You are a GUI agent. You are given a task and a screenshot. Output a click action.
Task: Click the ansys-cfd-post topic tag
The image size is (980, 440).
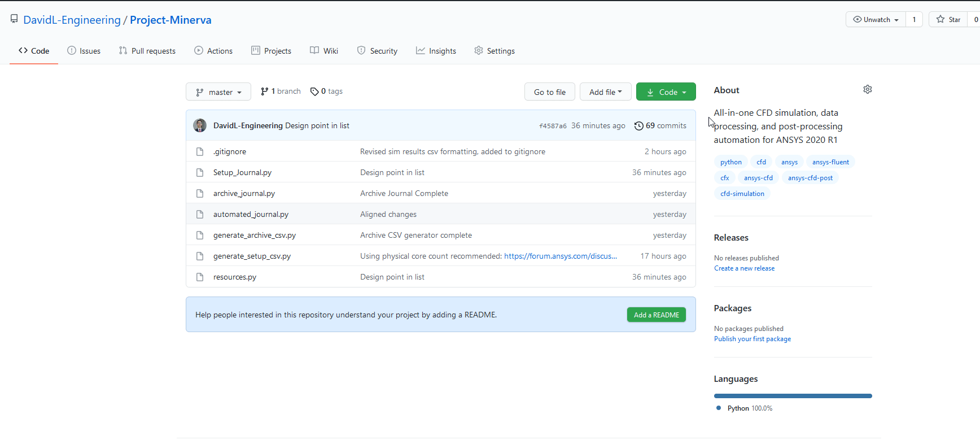click(x=810, y=178)
